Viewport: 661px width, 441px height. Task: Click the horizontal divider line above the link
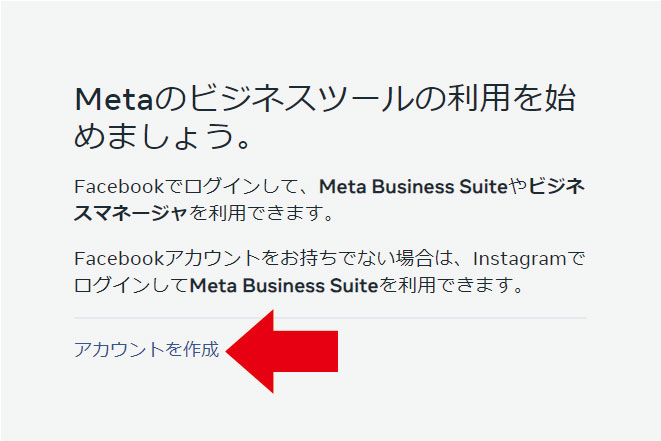coord(330,318)
